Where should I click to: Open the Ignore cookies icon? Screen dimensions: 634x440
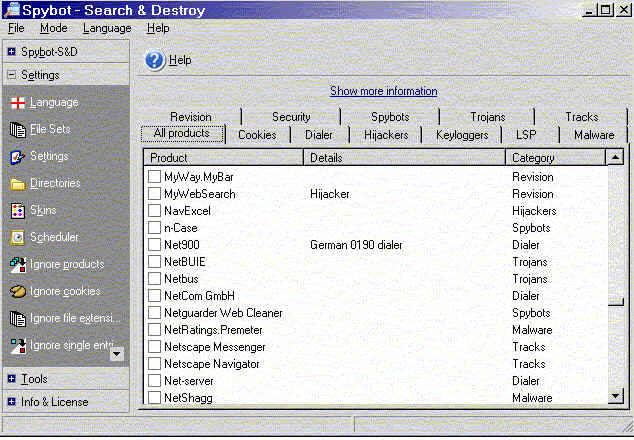pyautogui.click(x=18, y=292)
